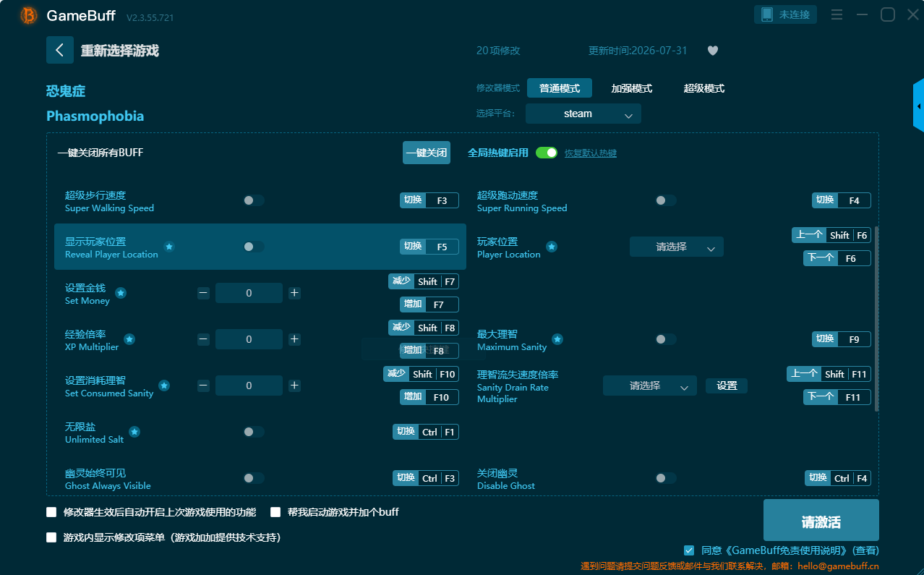Click star icon next to XP Multiplier
The image size is (924, 575).
pos(129,339)
